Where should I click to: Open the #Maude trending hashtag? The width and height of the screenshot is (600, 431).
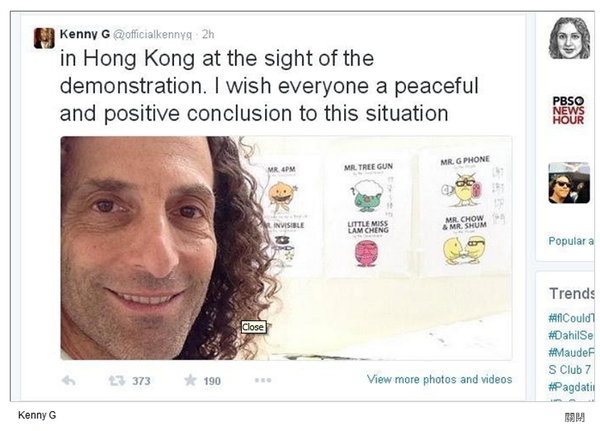coord(571,353)
